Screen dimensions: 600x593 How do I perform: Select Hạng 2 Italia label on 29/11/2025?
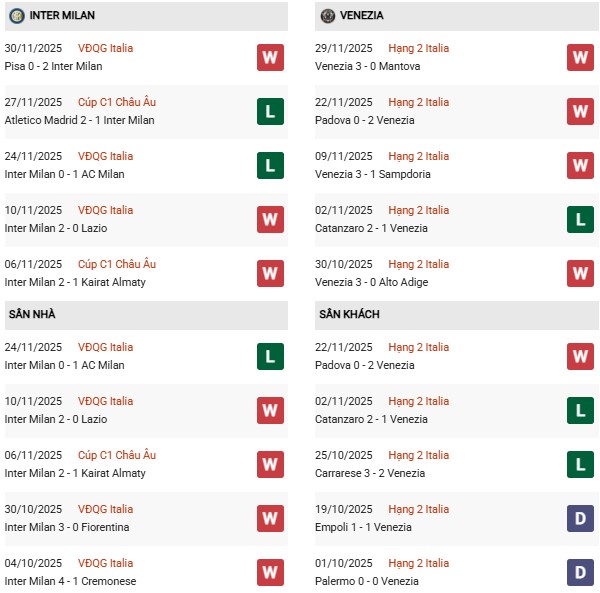(x=419, y=48)
